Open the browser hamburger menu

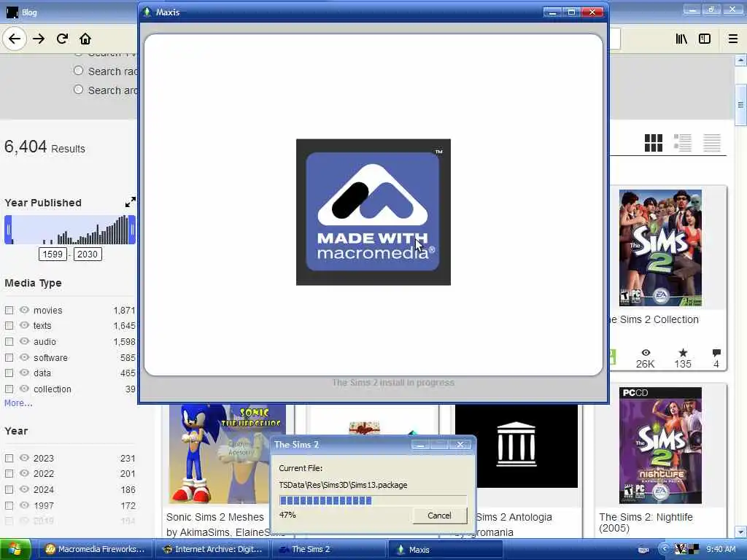[x=733, y=39]
